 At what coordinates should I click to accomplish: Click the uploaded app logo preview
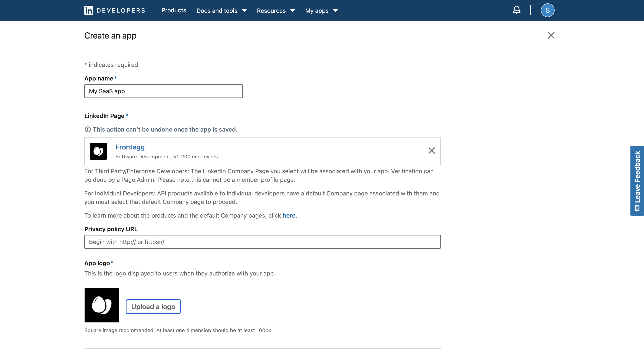pos(102,305)
